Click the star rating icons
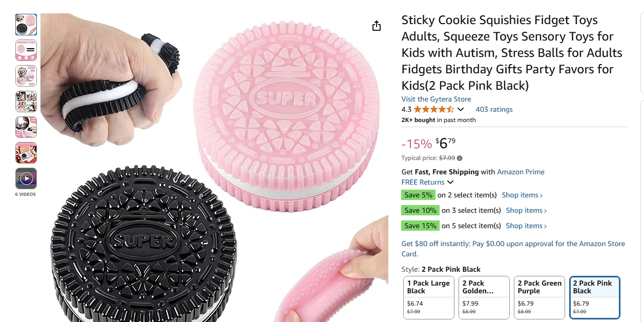Viewport: 644px width, 322px height. point(433,109)
